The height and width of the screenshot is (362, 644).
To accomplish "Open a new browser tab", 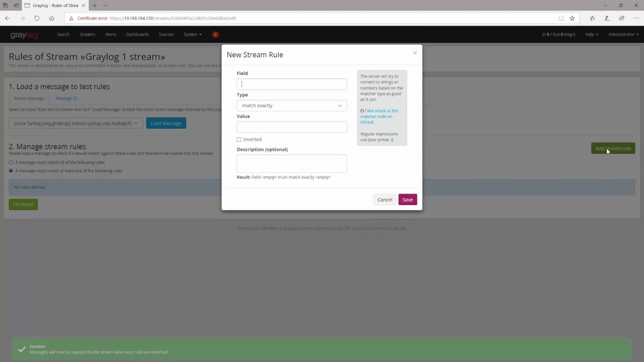I will pos(95,6).
